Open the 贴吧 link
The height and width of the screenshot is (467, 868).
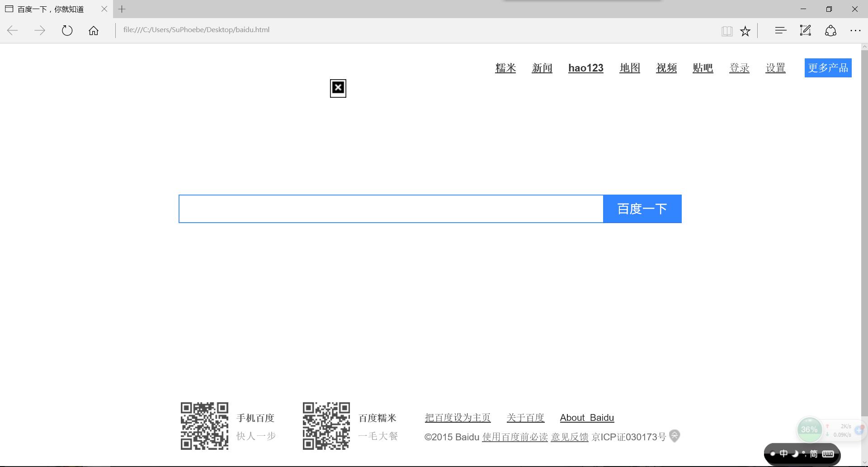pyautogui.click(x=703, y=68)
